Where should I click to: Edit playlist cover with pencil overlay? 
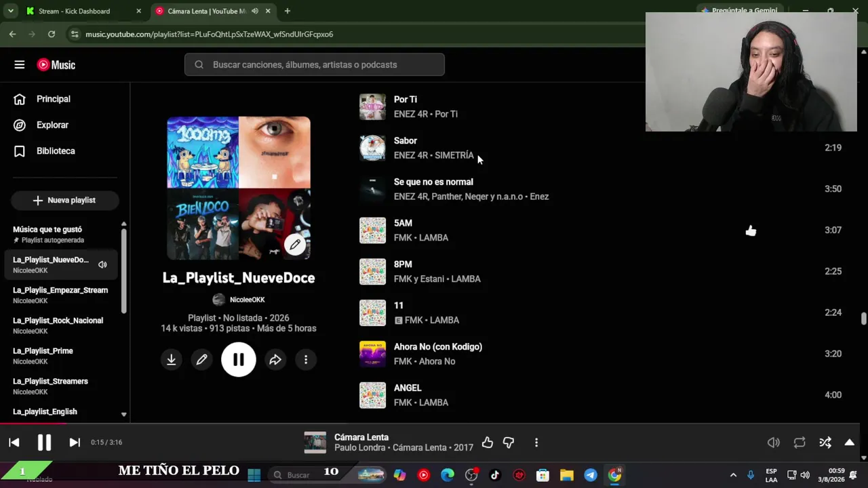(x=295, y=245)
